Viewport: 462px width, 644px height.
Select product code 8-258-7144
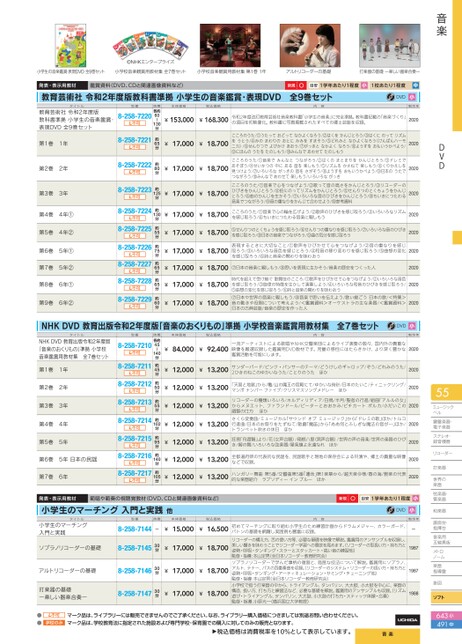tap(135, 529)
